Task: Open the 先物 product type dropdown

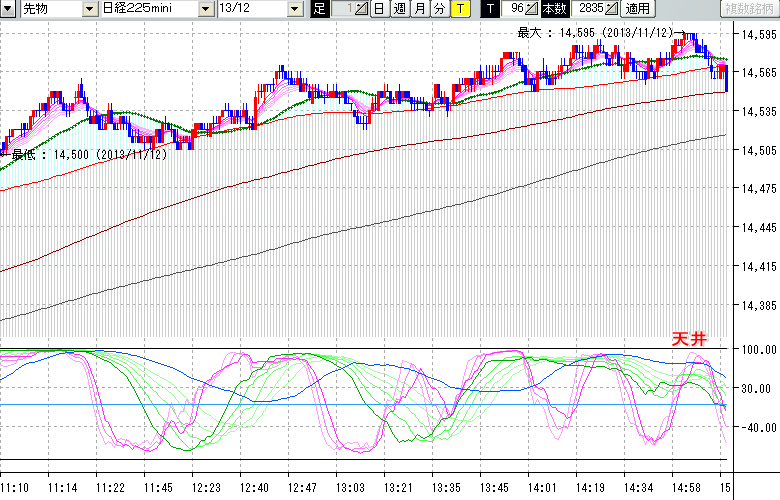Action: 91,9
